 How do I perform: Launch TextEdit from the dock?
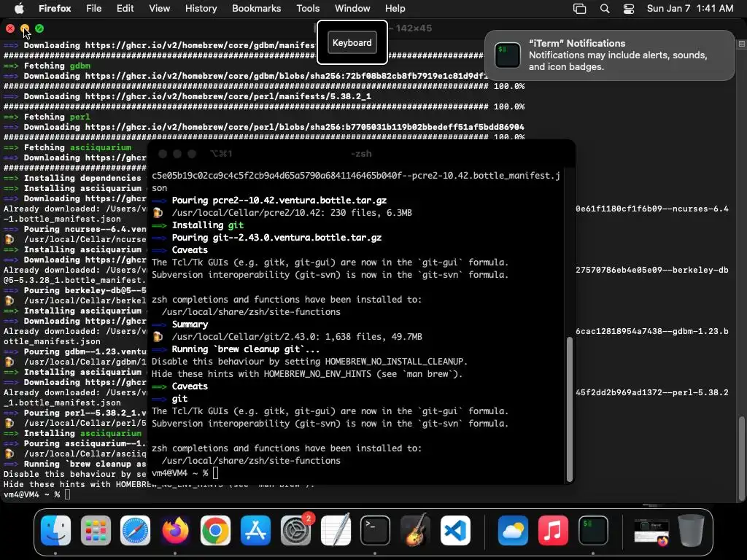pos(336,530)
